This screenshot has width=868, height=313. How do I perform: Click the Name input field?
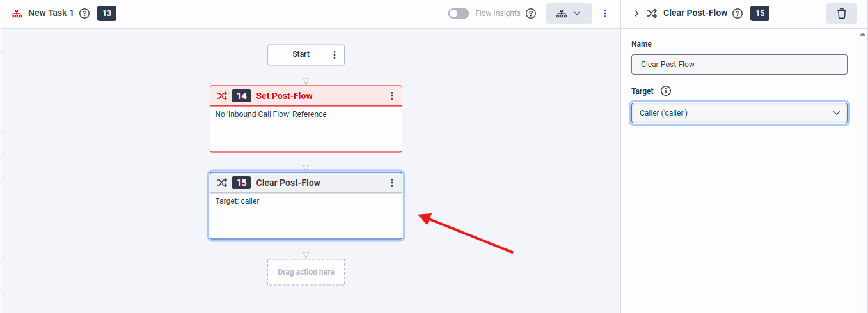739,65
